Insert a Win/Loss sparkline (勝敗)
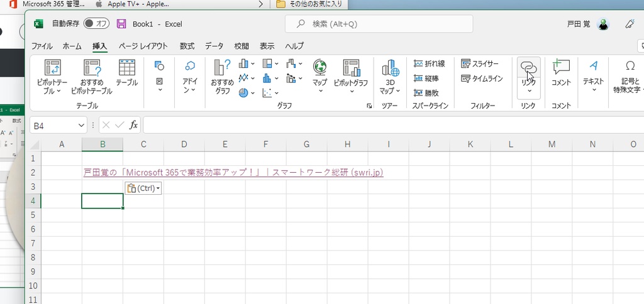This screenshot has height=304, width=644. pyautogui.click(x=426, y=93)
